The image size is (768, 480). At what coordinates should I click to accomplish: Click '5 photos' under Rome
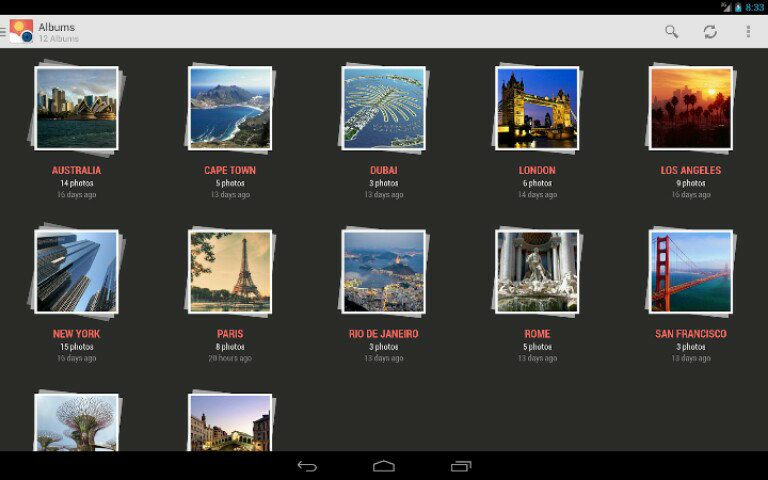(537, 347)
